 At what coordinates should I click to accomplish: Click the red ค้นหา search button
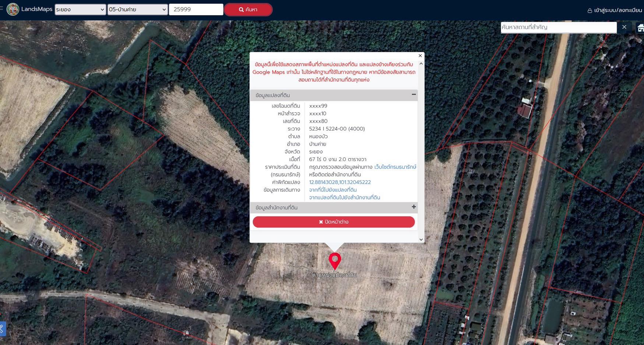point(248,10)
